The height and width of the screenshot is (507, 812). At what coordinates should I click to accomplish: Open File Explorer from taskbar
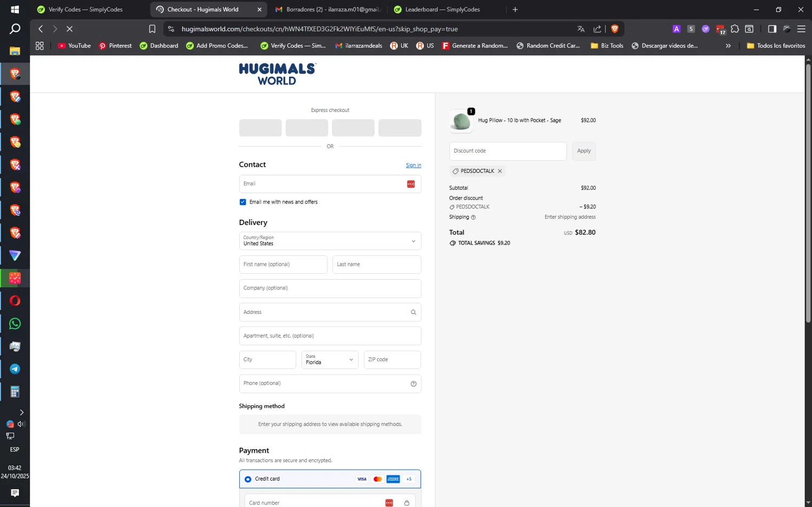(15, 51)
